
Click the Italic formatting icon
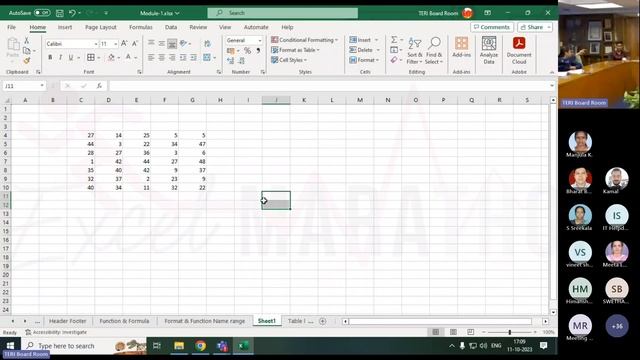tap(60, 58)
